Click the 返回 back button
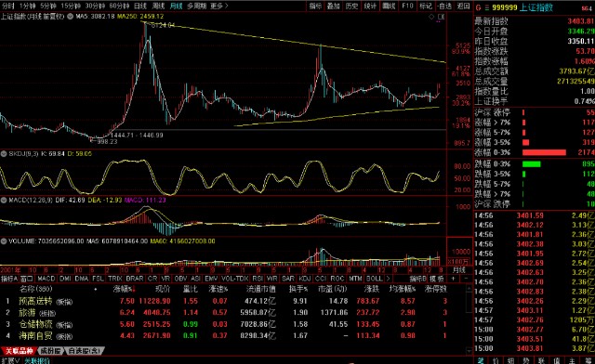Screen dimensions: 595x364 (x=463, y=6)
